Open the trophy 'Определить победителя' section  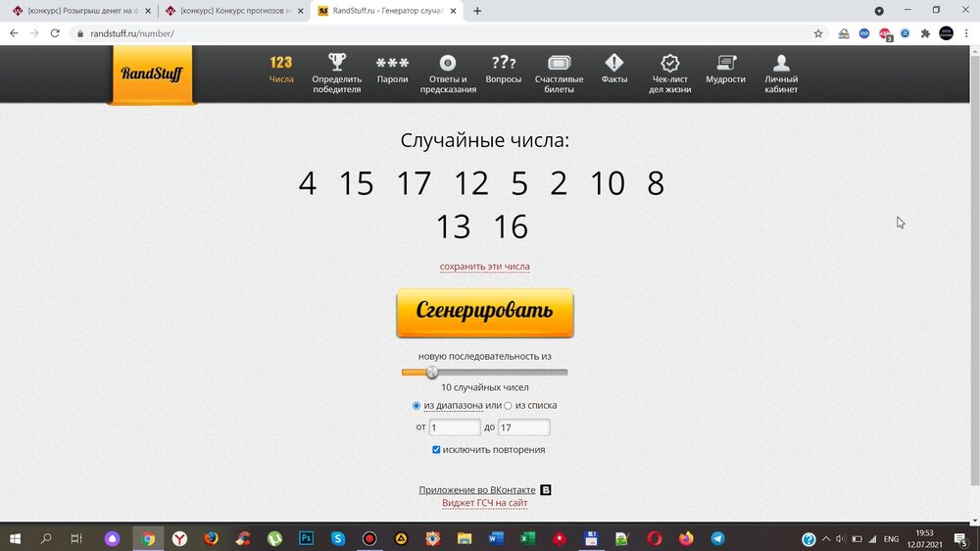click(x=336, y=63)
